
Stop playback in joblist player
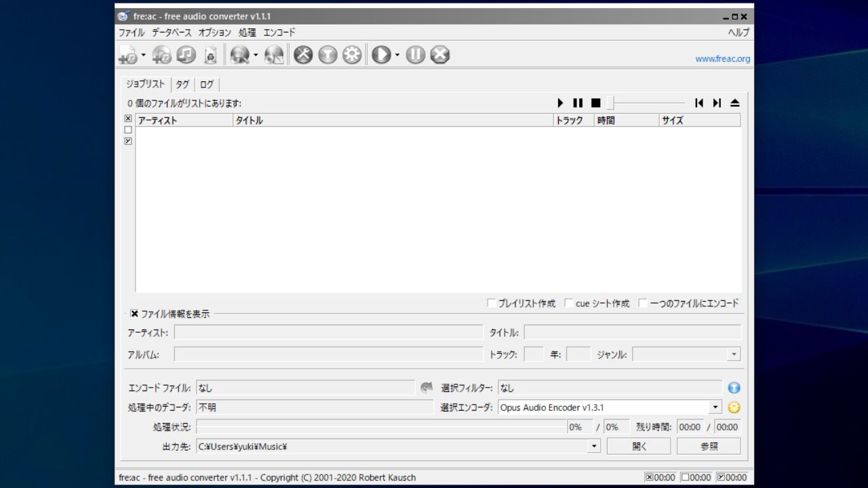coord(595,103)
